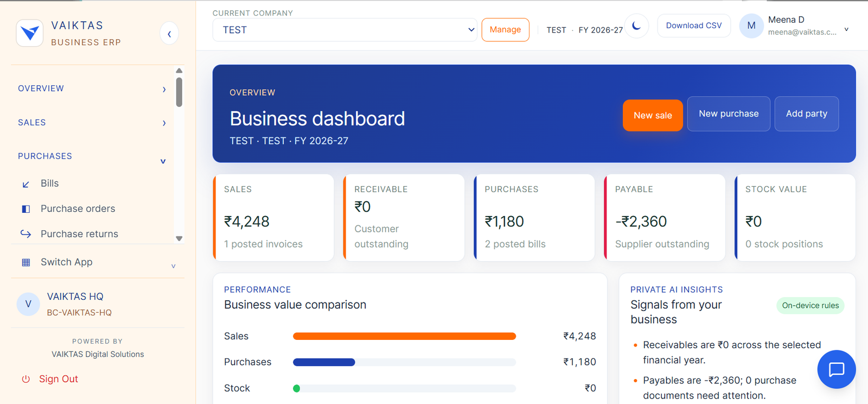Click Sign Out link
The width and height of the screenshot is (868, 404).
click(59, 379)
